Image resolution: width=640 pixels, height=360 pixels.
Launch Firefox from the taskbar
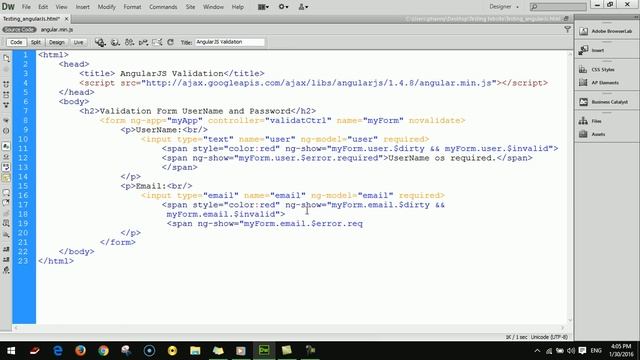80,351
